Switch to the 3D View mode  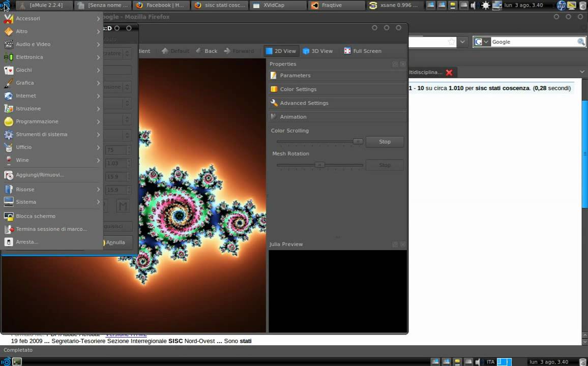pyautogui.click(x=317, y=51)
